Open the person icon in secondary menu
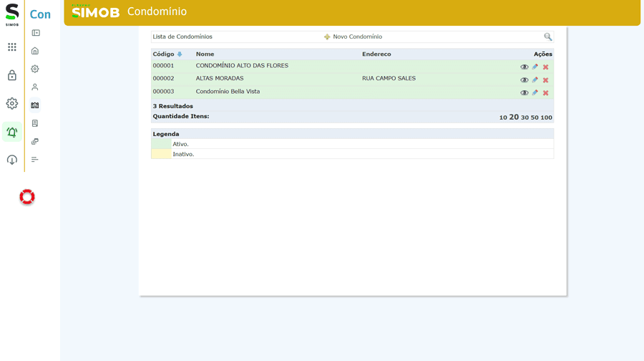This screenshot has height=361, width=644. point(35,87)
